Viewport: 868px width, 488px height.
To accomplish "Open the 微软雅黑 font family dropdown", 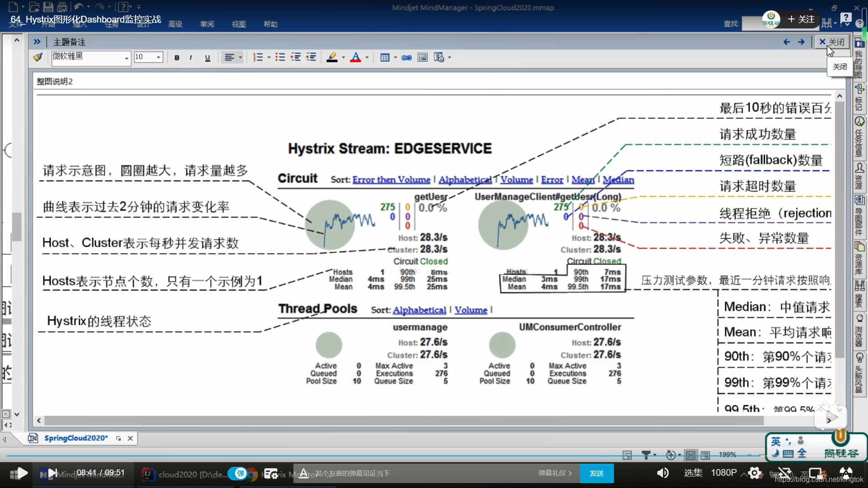I will [126, 58].
